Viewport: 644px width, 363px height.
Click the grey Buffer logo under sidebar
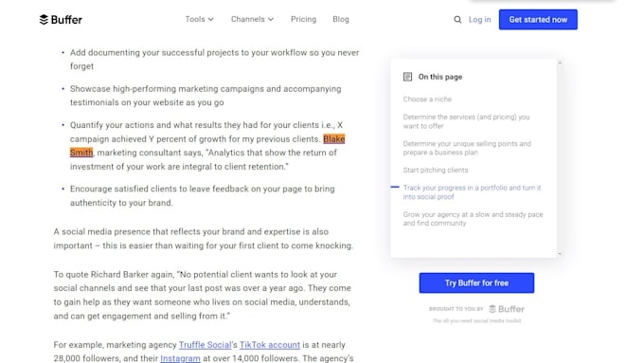point(506,309)
